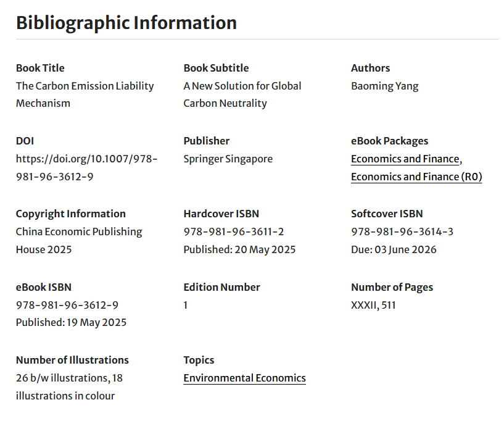Click the subtitle 'A New Solution for Global Carbon Neutrality'
The image size is (504, 434).
click(x=242, y=94)
